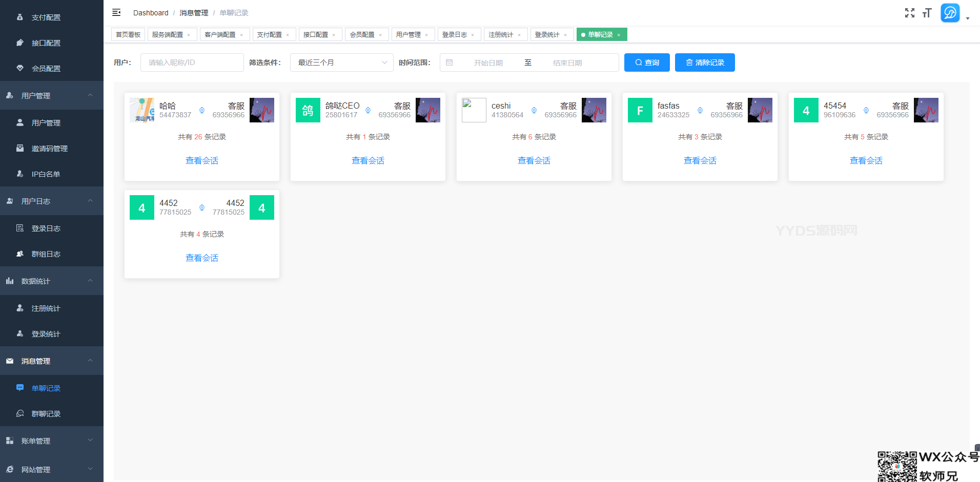
Task: Open the 最近三个月 filter dropdown
Action: pyautogui.click(x=342, y=62)
